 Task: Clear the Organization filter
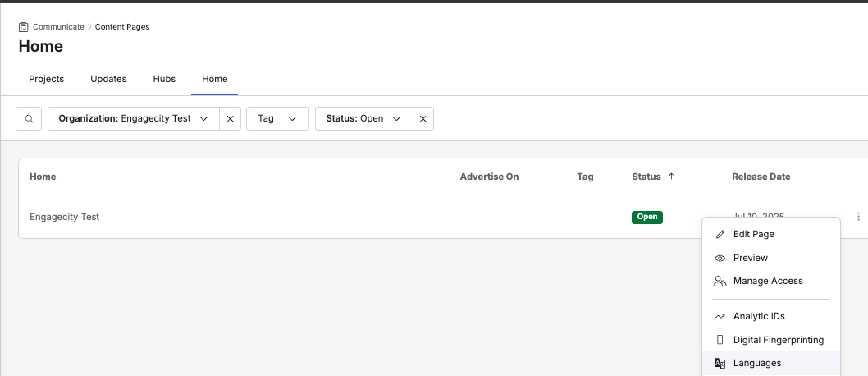coord(230,119)
